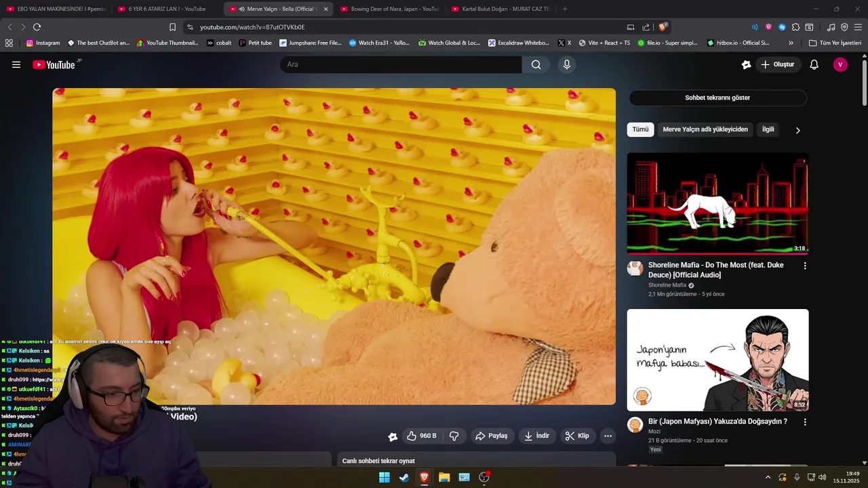Dislike the video with thumbs down
868x488 pixels.
coord(454,436)
